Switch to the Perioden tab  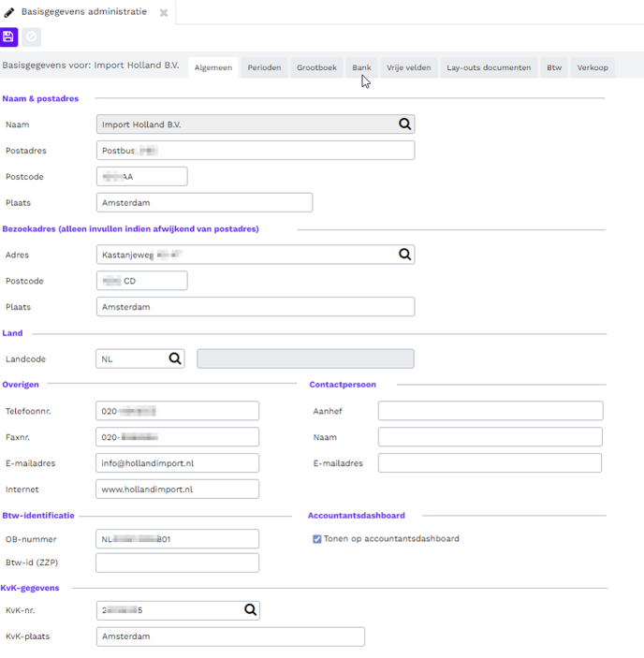click(x=264, y=67)
